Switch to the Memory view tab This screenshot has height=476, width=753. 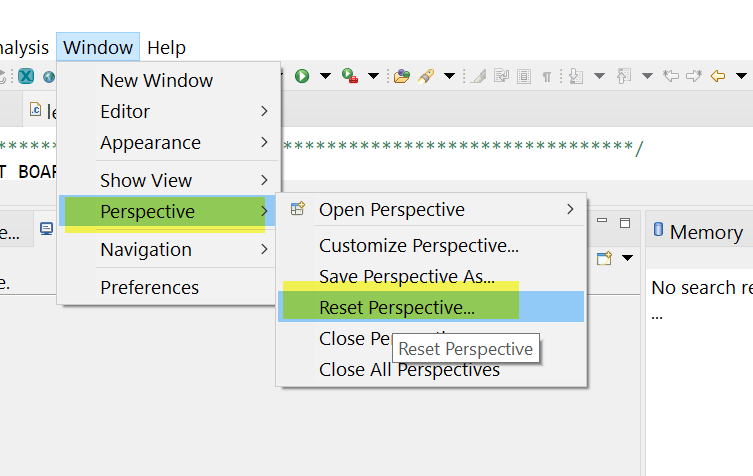[x=698, y=232]
